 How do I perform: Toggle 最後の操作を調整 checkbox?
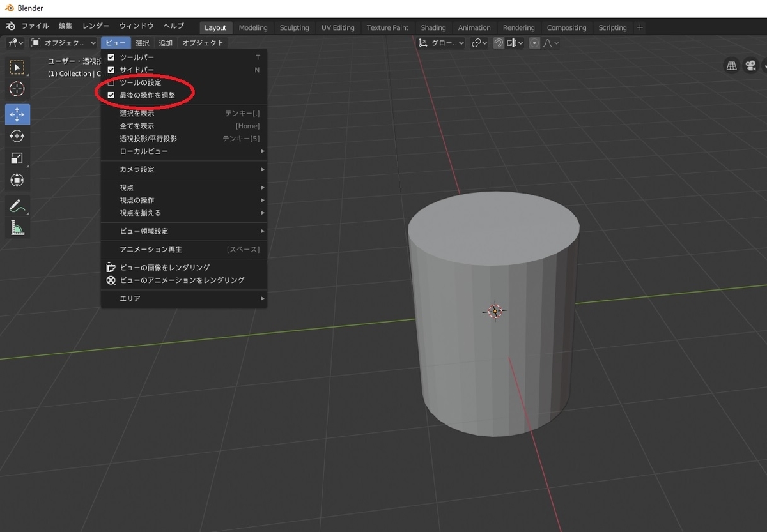pos(111,95)
